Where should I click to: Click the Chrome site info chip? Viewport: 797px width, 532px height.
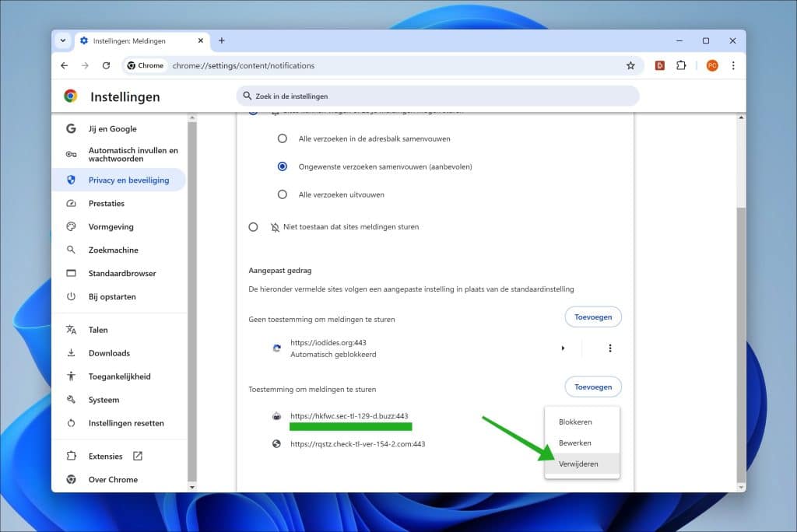(x=146, y=65)
